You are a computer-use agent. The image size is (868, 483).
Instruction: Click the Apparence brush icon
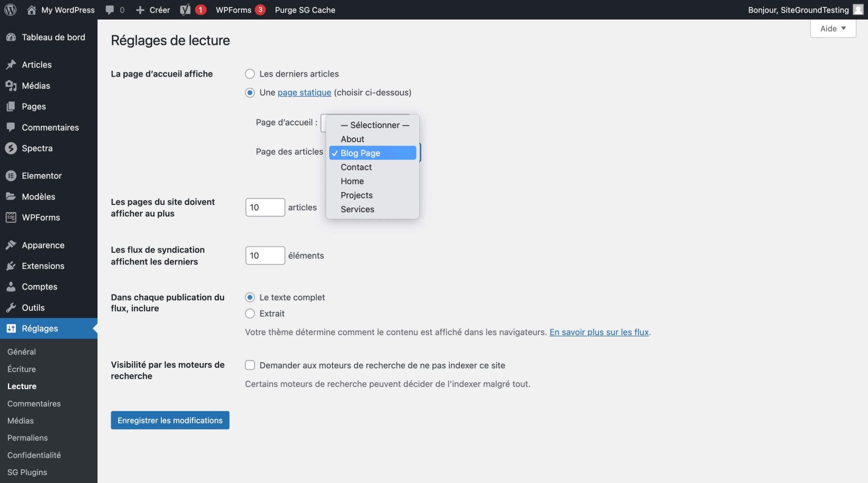click(11, 245)
